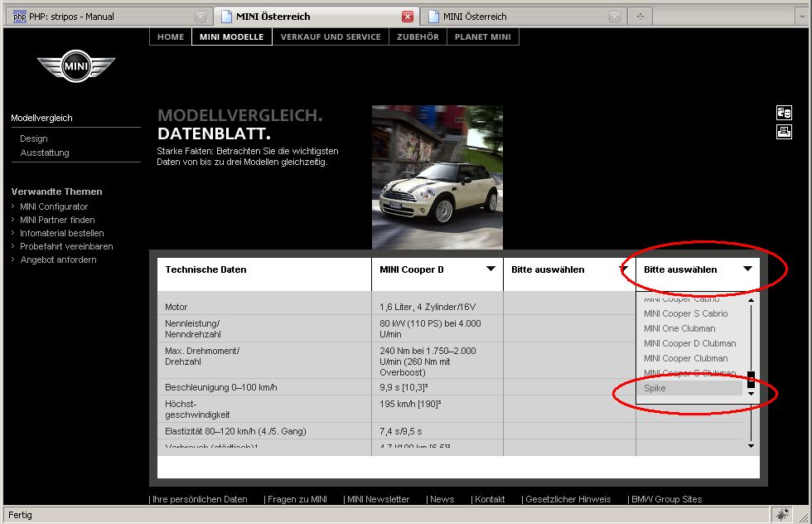Expand the MINI Cooper D model dropdown
Viewport: 812px width, 524px height.
(491, 269)
